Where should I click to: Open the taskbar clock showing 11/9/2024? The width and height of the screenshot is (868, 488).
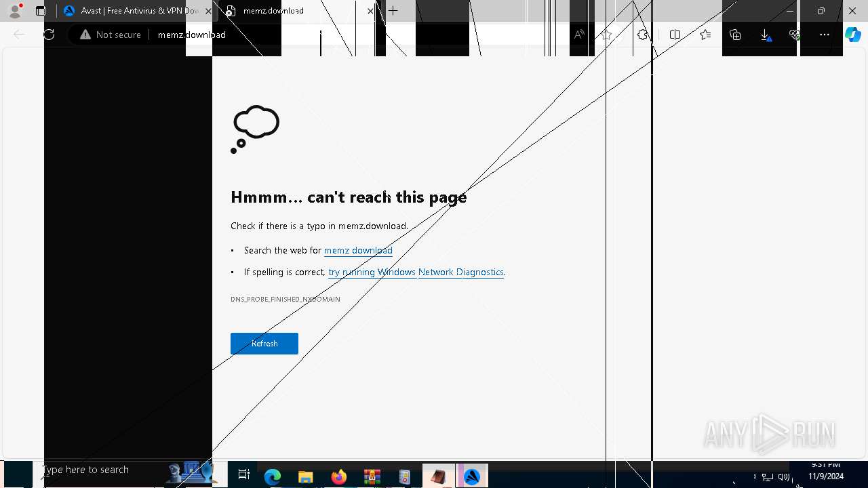(825, 471)
